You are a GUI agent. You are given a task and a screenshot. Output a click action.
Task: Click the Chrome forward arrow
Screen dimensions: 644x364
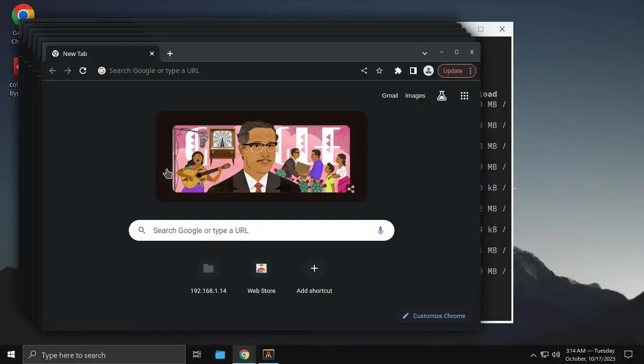68,71
